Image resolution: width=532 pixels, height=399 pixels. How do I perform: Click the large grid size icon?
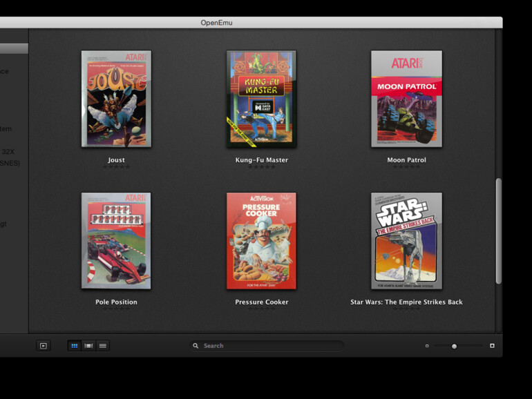(x=492, y=346)
